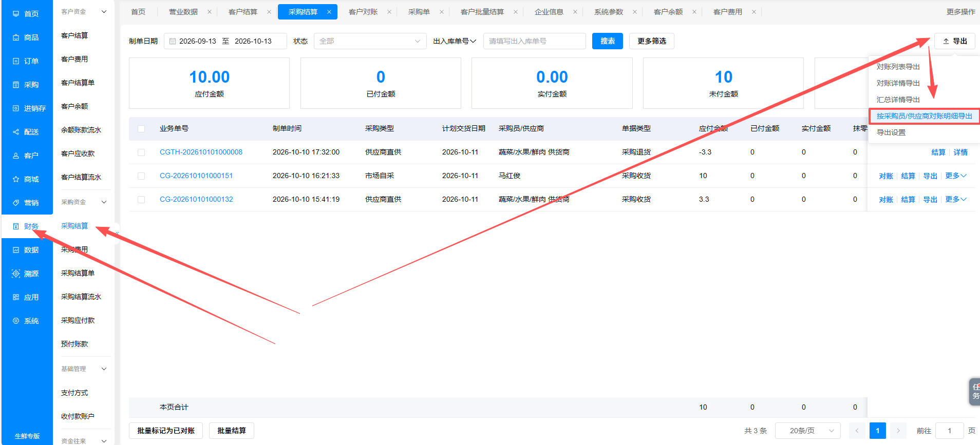Open order link CGTH-202610101000008
This screenshot has width=980, height=445.
201,152
